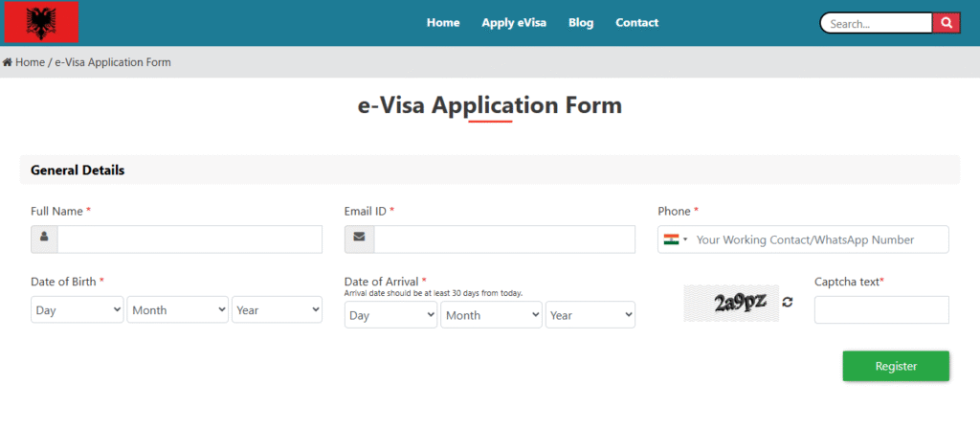
Task: Go to the Apply eVisa menu item
Action: pos(514,23)
